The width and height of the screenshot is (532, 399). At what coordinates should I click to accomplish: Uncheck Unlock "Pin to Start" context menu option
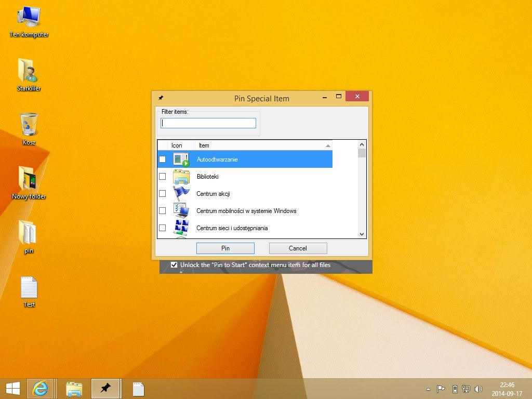tap(174, 265)
